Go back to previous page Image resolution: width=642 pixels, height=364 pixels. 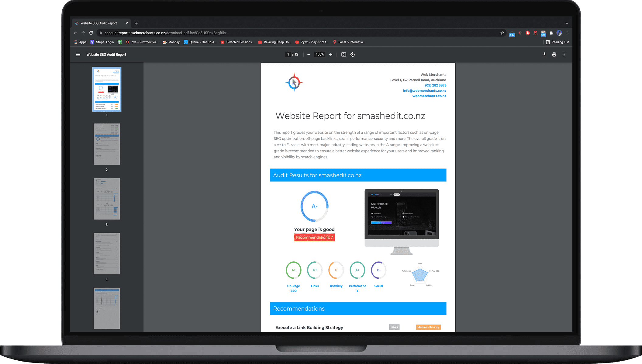click(x=75, y=33)
